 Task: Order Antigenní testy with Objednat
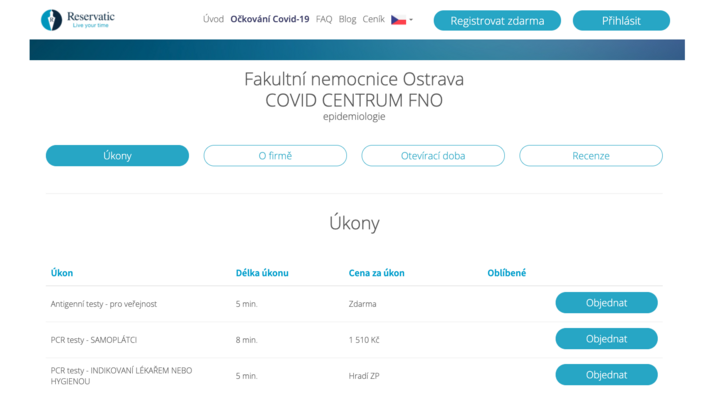(606, 303)
